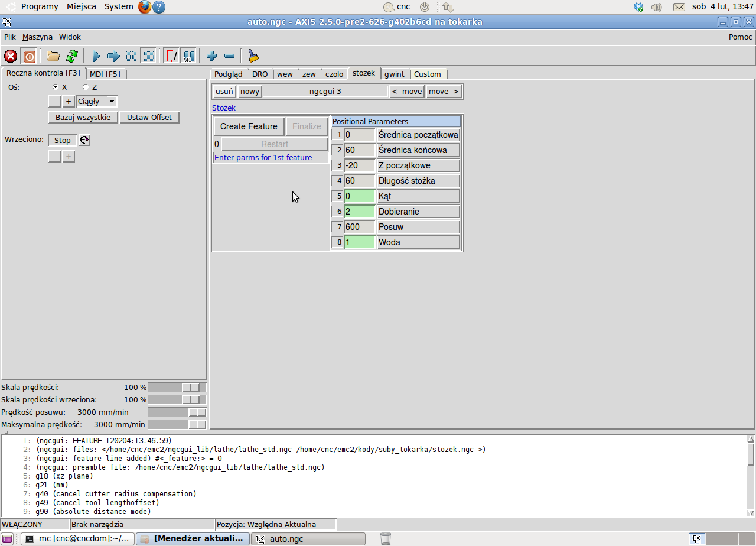This screenshot has width=756, height=546.
Task: Run the program with the play icon
Action: pyautogui.click(x=96, y=56)
